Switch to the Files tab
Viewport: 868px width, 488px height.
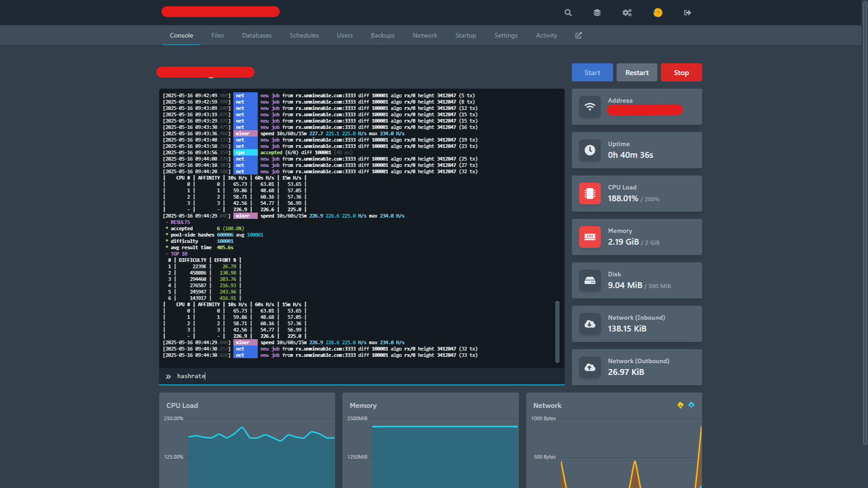pos(217,35)
